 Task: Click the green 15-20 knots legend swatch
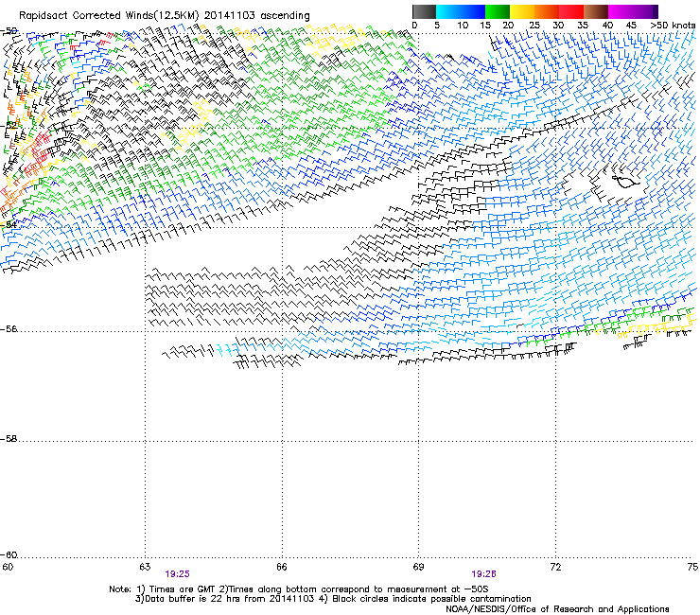click(x=498, y=11)
